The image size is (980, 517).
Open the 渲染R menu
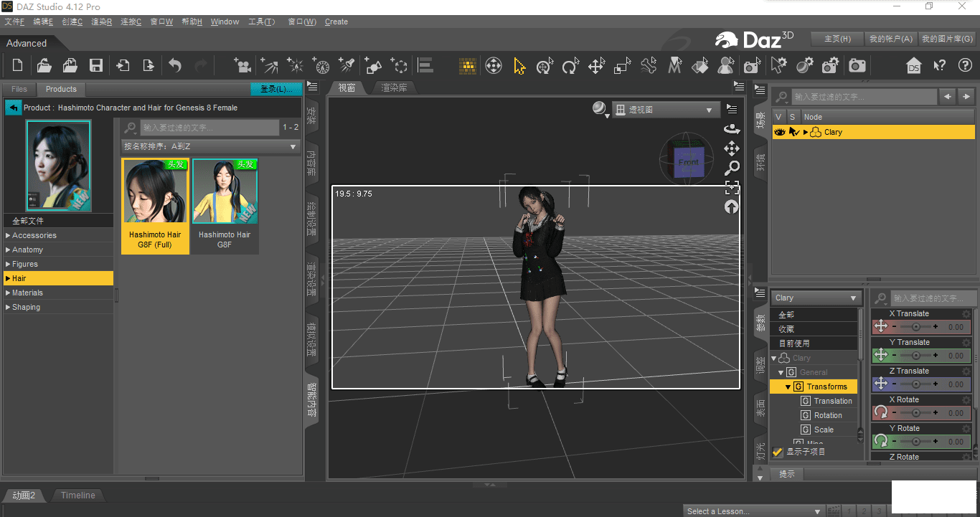click(101, 22)
